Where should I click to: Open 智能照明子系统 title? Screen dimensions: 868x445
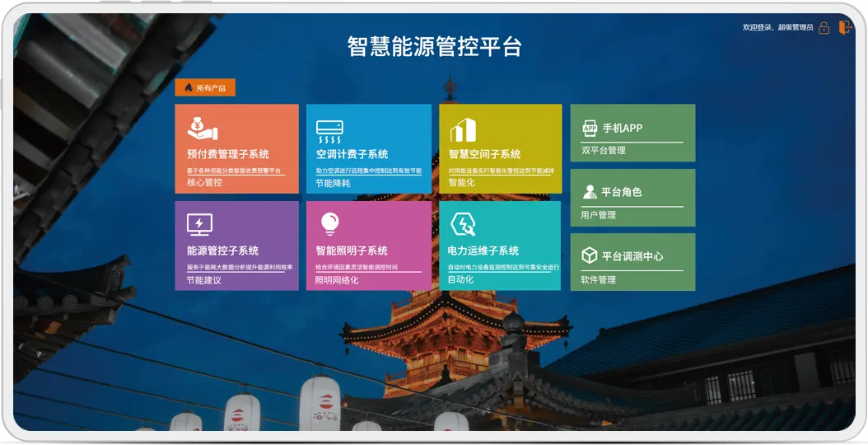click(x=352, y=251)
